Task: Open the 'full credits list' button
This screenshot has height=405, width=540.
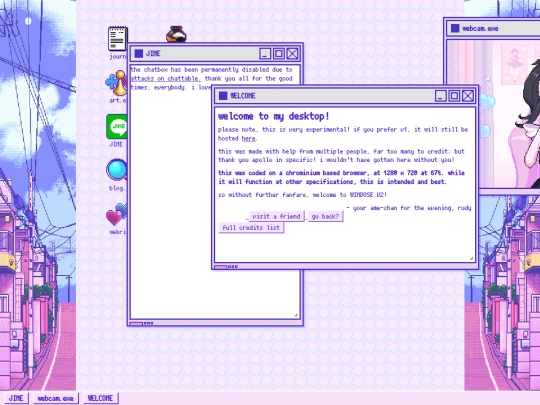Action: (251, 228)
